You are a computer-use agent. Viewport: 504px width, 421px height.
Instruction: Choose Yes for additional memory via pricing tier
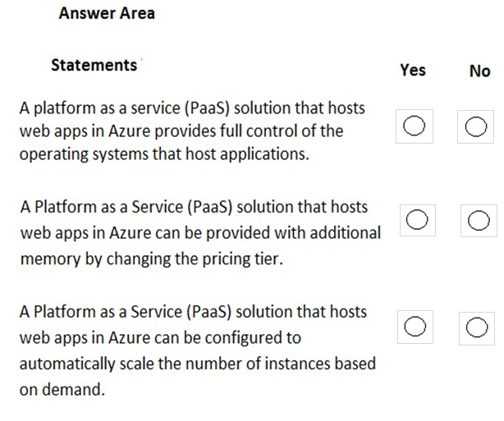[417, 219]
